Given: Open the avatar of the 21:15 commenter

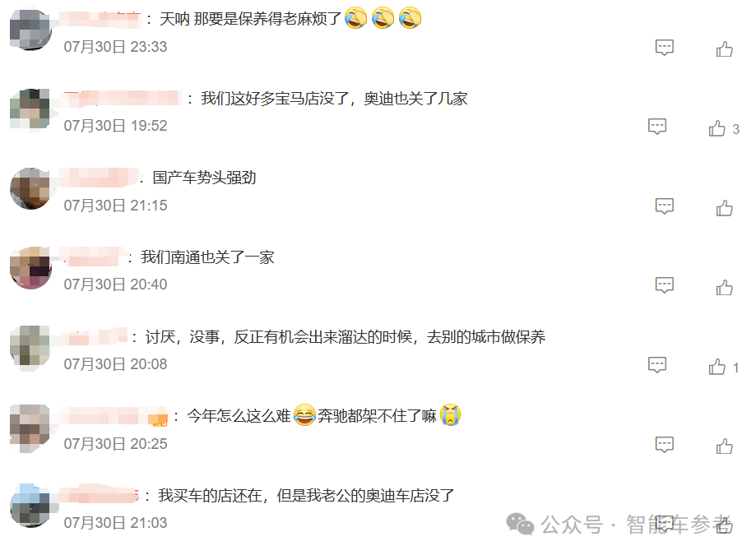Looking at the screenshot, I should pos(30,188).
